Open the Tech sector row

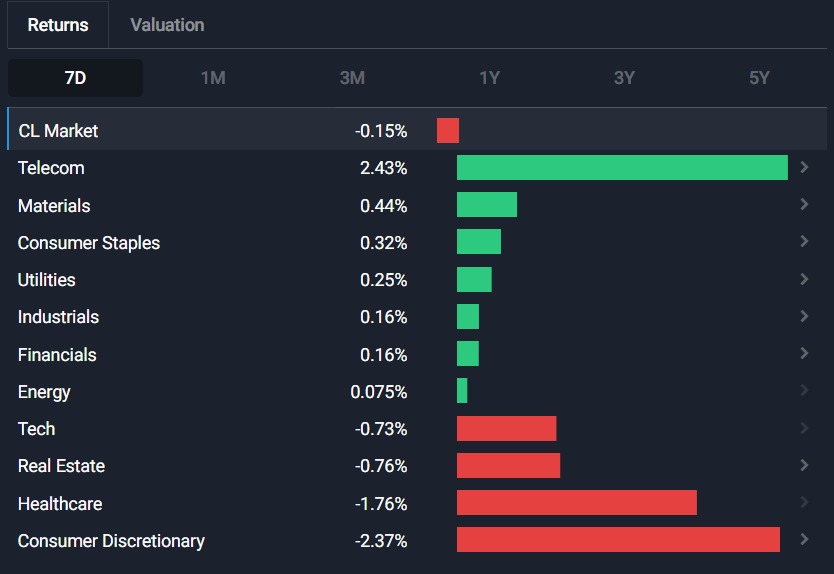point(37,429)
